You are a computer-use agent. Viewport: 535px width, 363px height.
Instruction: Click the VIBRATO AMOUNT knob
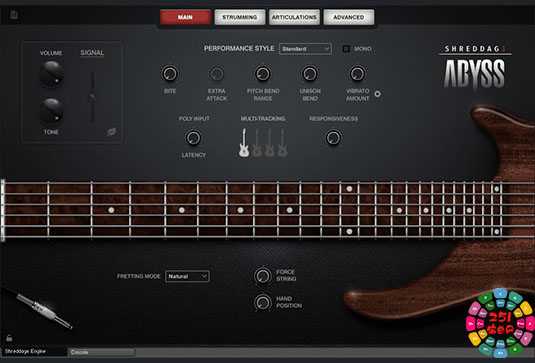click(357, 74)
